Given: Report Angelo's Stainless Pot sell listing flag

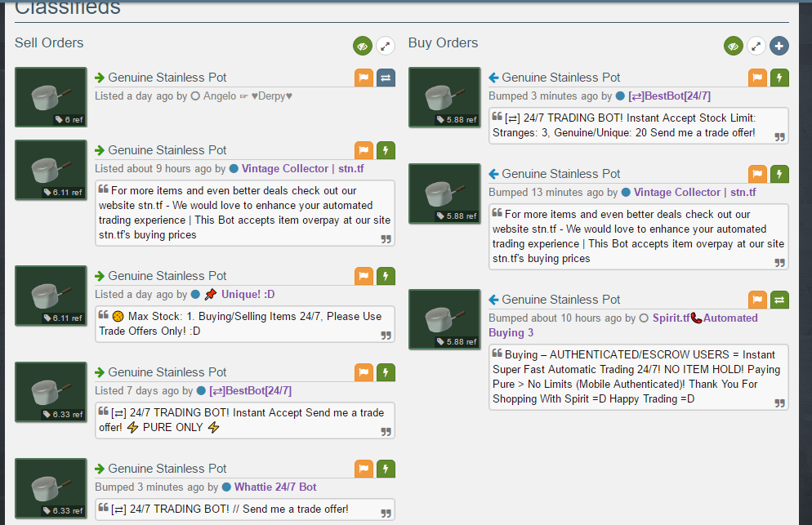Looking at the screenshot, I should 364,78.
